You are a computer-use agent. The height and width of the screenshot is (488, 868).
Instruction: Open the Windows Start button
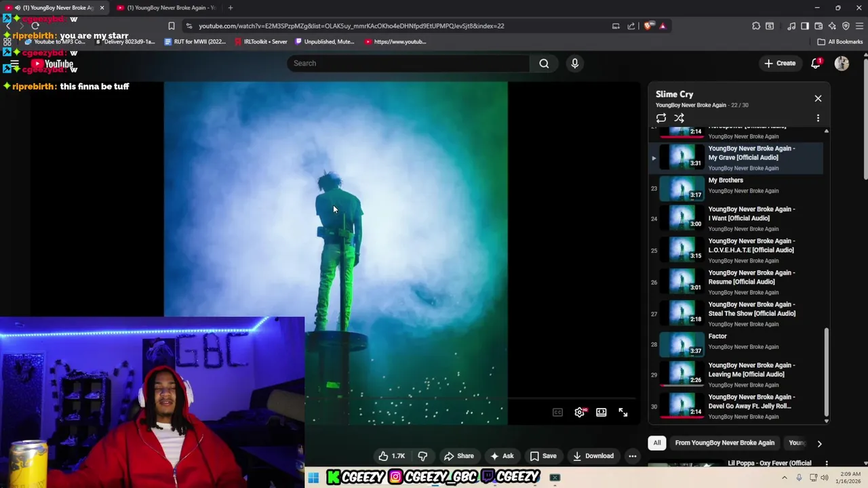pyautogui.click(x=313, y=478)
